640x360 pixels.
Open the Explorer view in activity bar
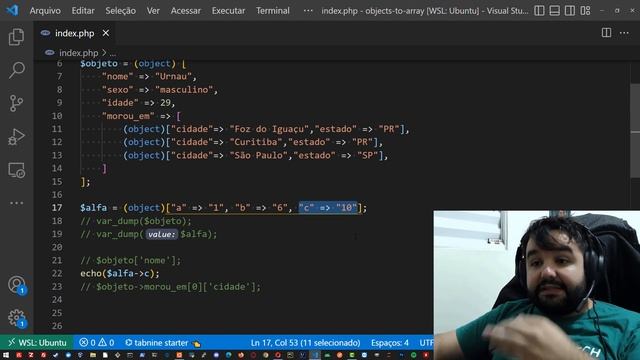pos(16,37)
